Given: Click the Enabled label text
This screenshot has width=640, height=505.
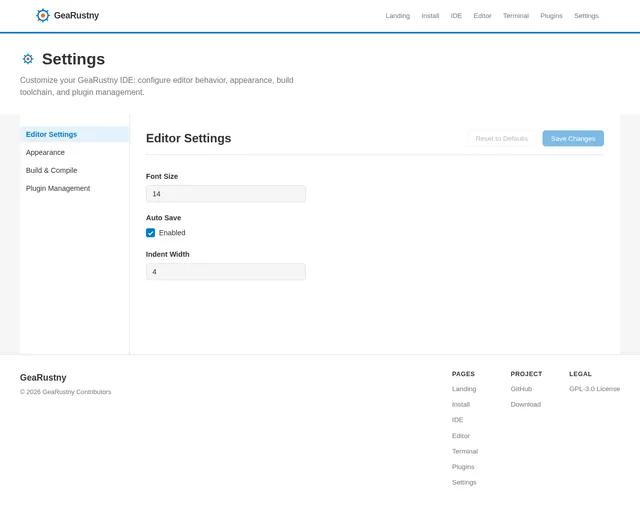Looking at the screenshot, I should click(x=172, y=233).
